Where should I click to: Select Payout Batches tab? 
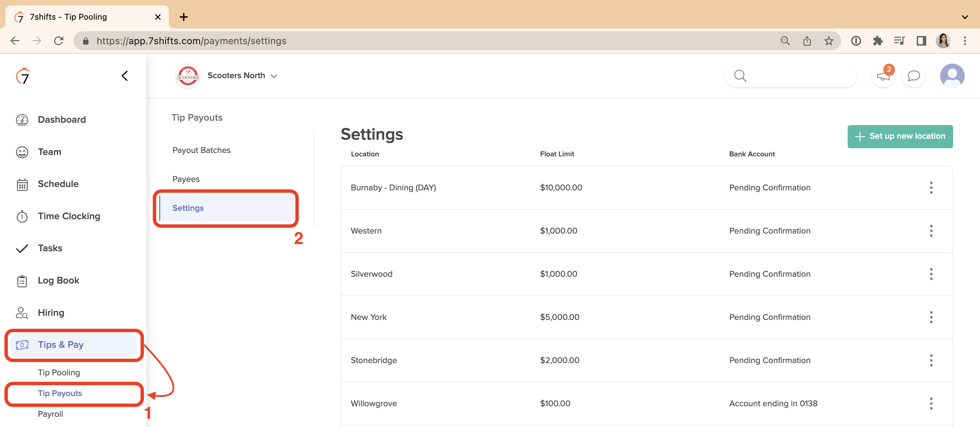point(201,150)
